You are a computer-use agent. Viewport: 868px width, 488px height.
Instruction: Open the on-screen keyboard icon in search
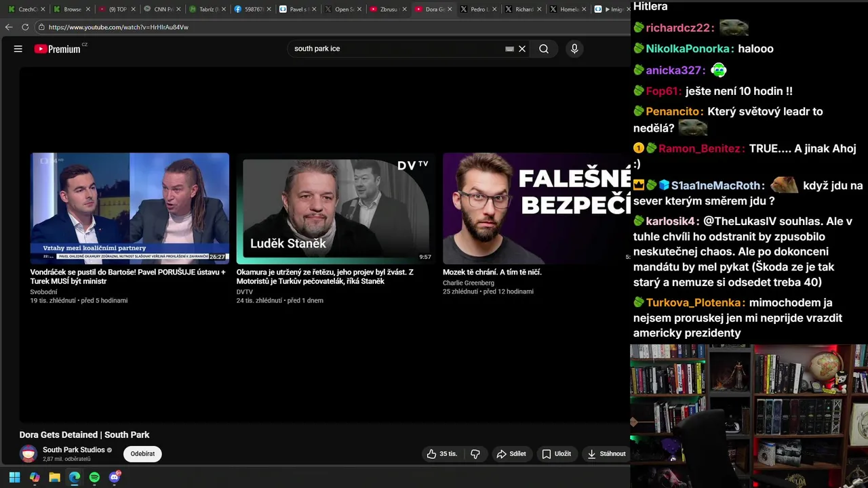pos(509,49)
